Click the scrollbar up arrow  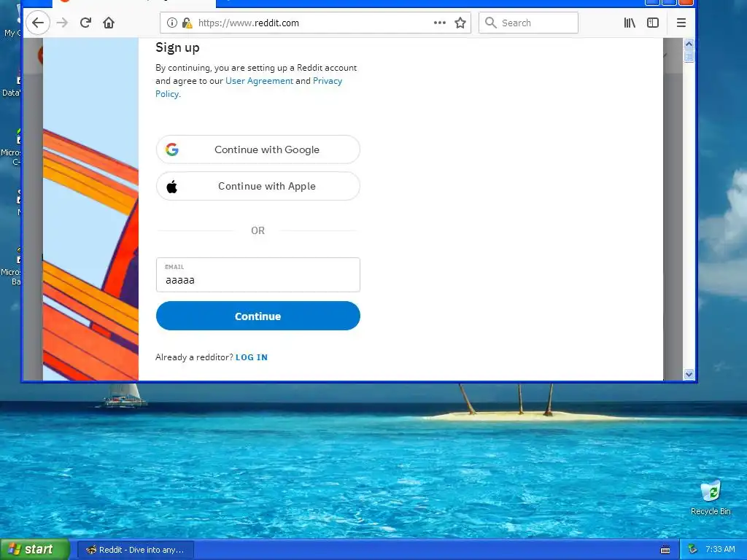coord(689,44)
